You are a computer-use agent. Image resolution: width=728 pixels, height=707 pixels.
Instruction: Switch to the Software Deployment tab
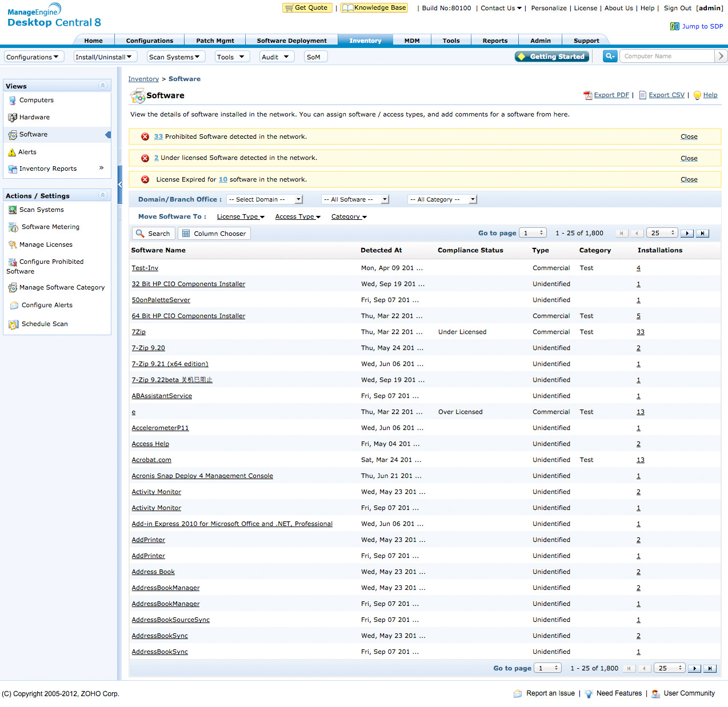tap(292, 41)
